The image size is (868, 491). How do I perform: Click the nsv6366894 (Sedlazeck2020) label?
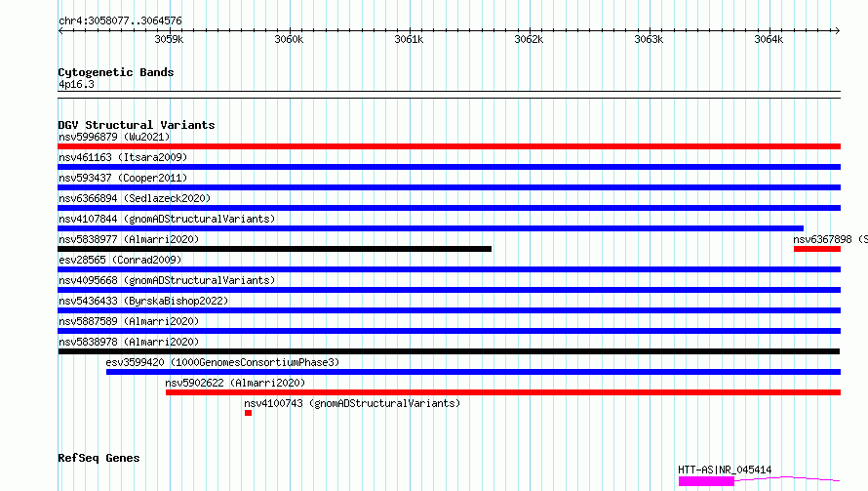pos(135,198)
